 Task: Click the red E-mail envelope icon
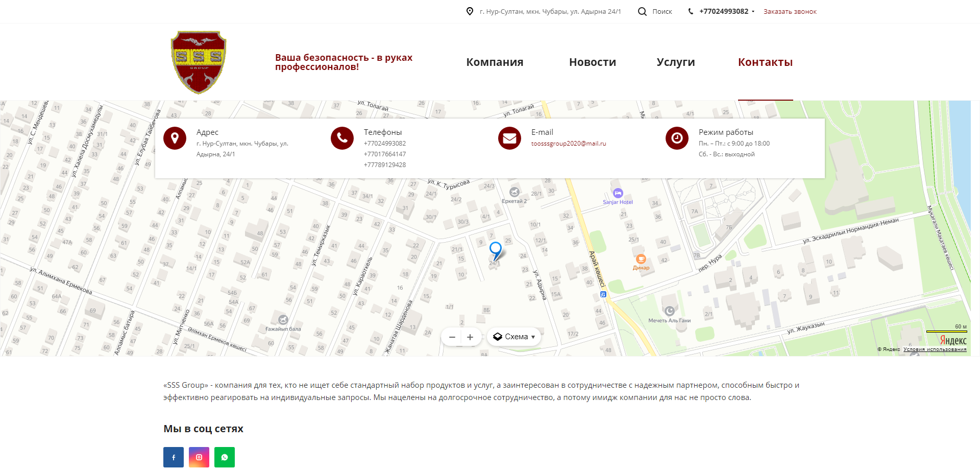pos(509,138)
